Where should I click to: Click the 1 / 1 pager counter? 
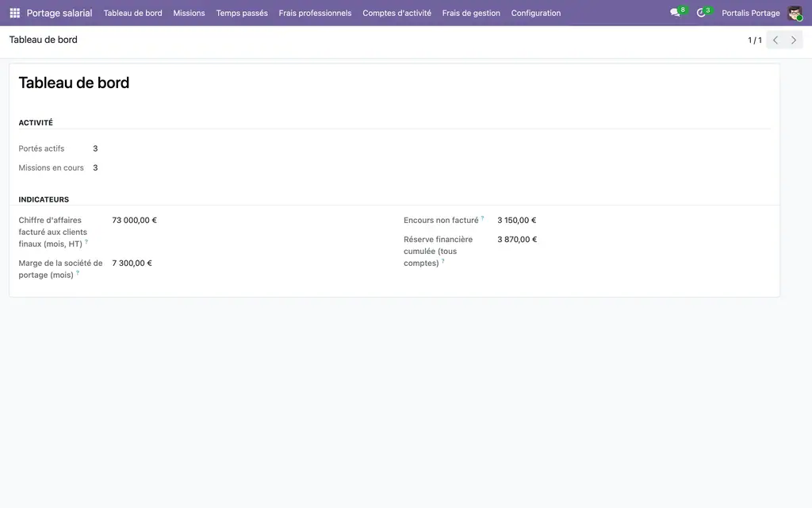pos(755,40)
